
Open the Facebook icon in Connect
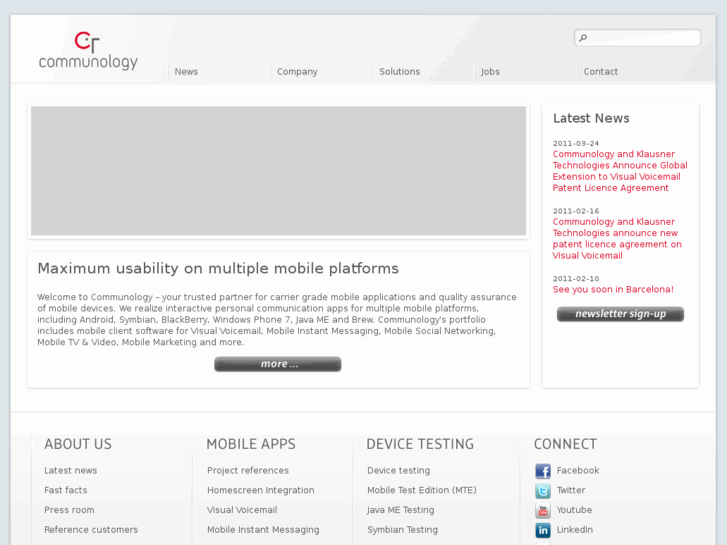pos(543,471)
